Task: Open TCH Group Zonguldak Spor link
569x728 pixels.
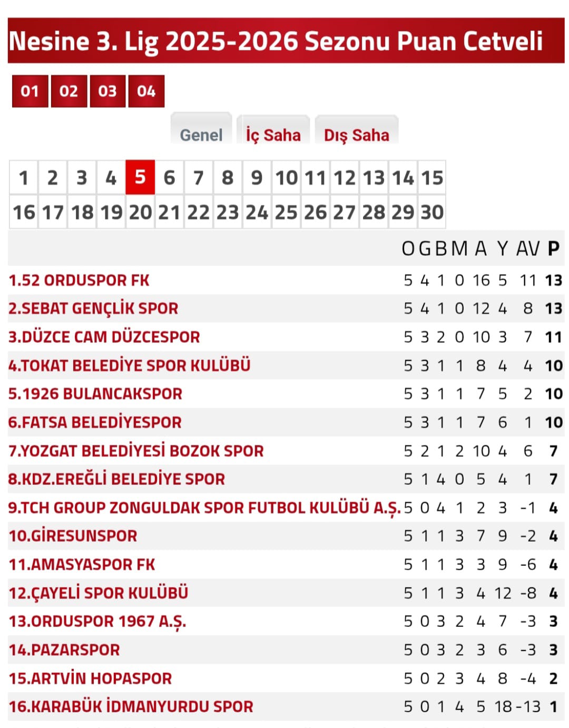Action: 204,507
